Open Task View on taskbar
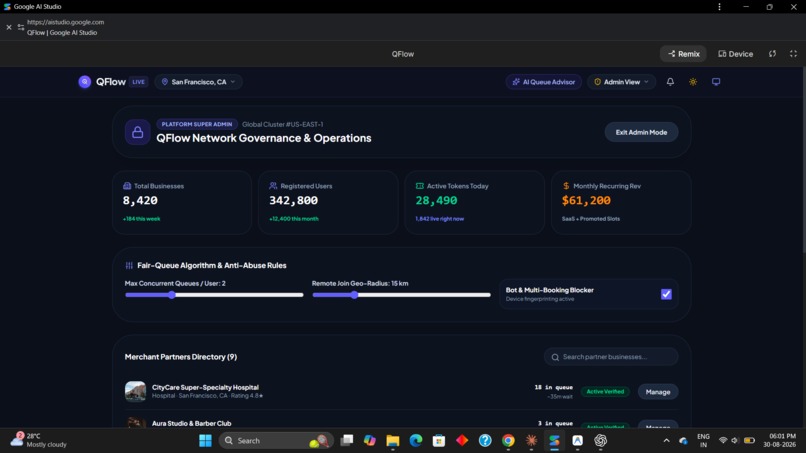The width and height of the screenshot is (806, 453). [x=347, y=441]
